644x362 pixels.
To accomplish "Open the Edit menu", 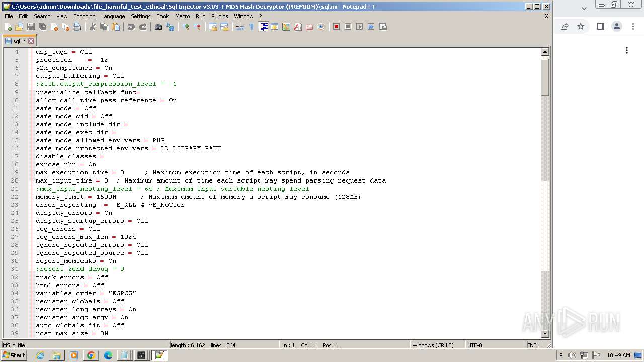I will tap(23, 16).
